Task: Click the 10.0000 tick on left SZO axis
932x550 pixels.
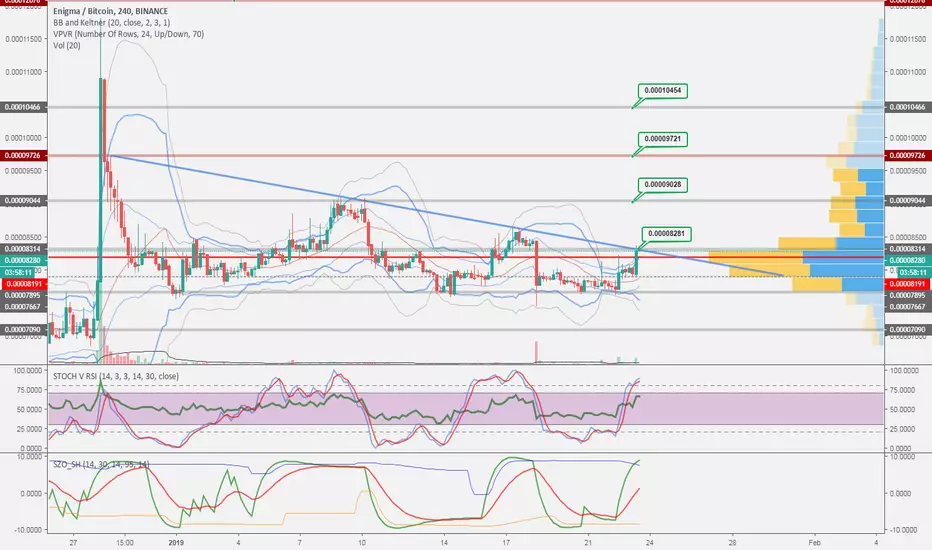Action: tap(30, 457)
